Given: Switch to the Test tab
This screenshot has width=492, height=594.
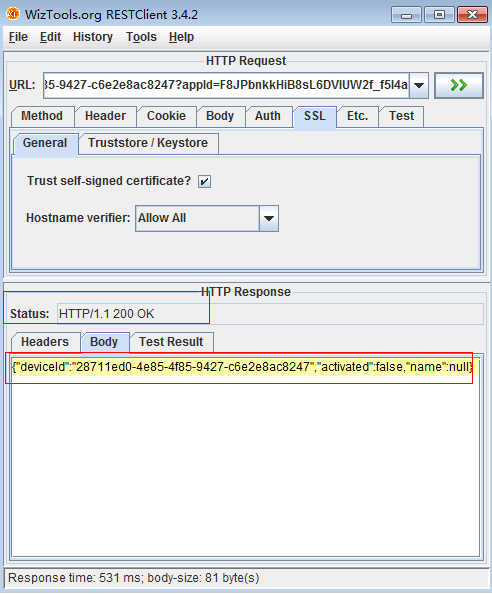Looking at the screenshot, I should click(x=401, y=116).
